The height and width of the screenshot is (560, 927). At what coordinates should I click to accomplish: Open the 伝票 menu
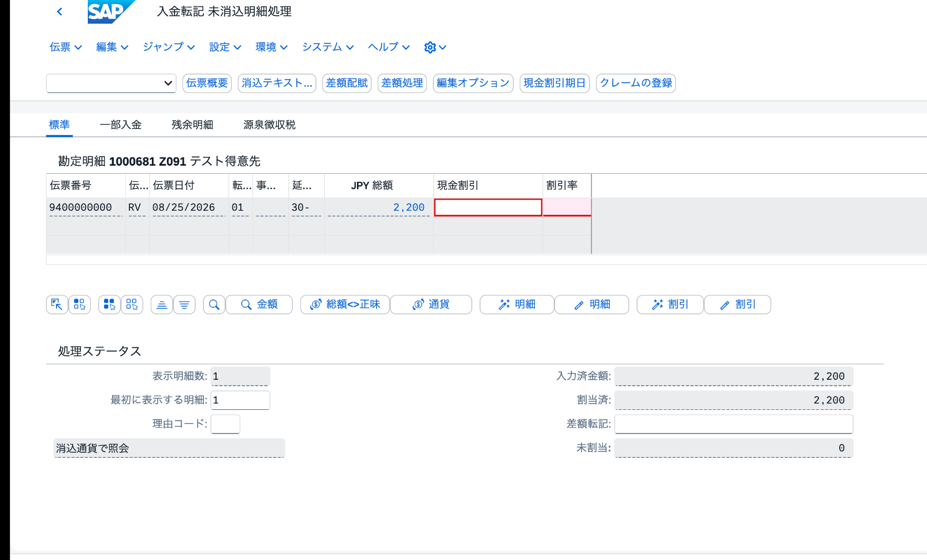[x=66, y=47]
